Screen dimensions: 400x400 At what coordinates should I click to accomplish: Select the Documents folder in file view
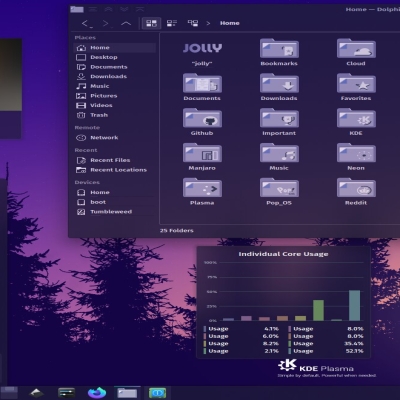point(202,83)
